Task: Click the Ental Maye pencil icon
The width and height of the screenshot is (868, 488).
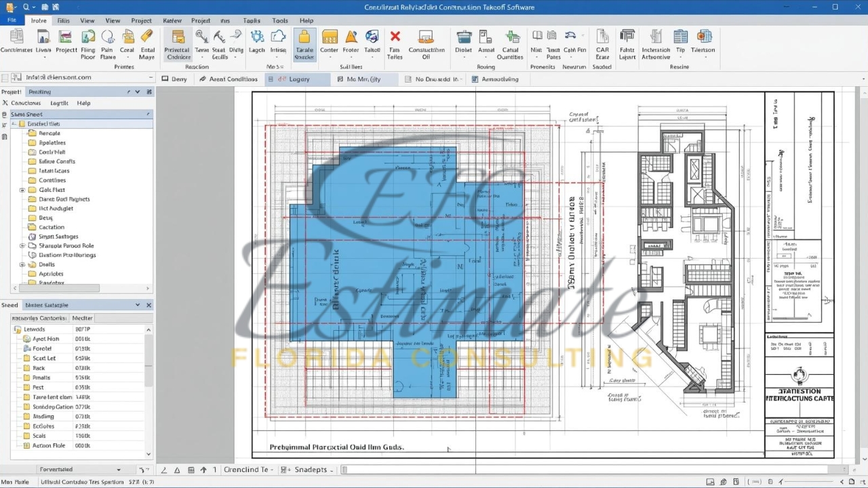Action: click(147, 38)
